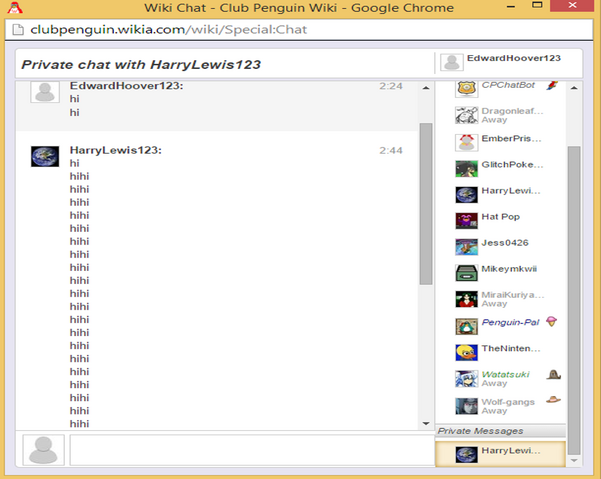Viewport: 601px width, 479px height.
Task: Click HarryLewi avatar in the user list
Action: [x=466, y=195]
